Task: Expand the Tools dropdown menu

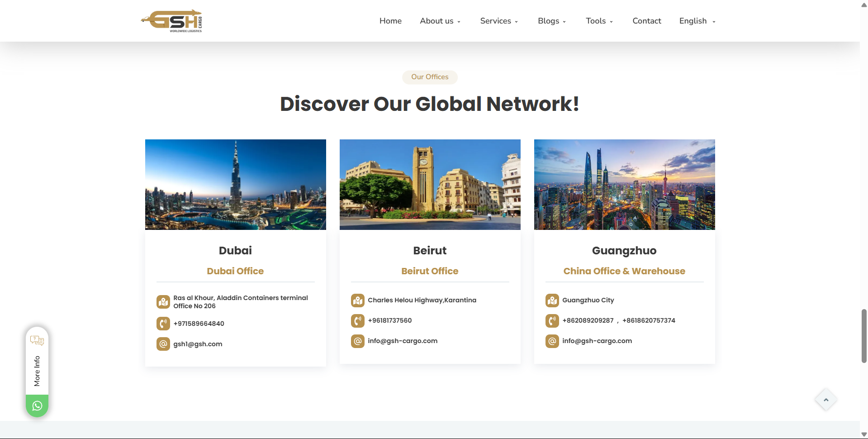Action: click(x=599, y=21)
